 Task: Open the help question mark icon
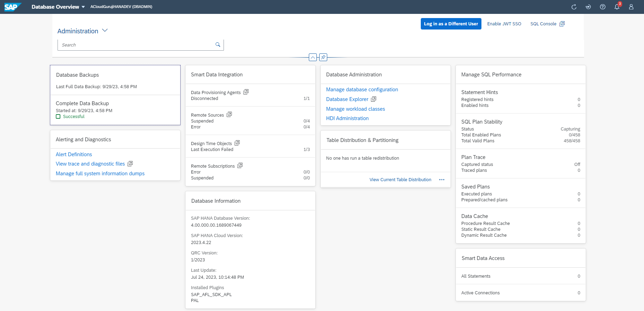(x=603, y=7)
